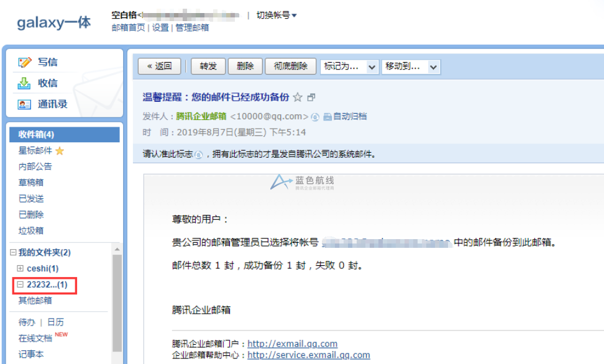Click the verified badge beside the sender address

coord(315,117)
